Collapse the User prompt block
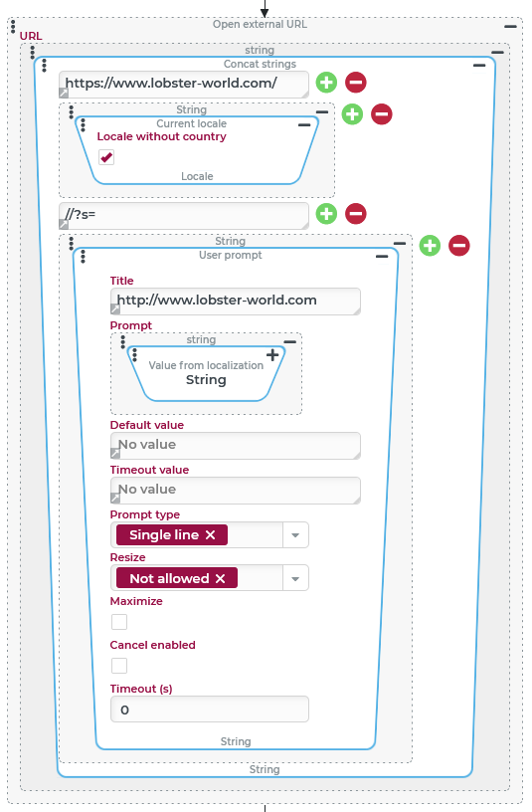This screenshot has height=812, width=532. pos(382,257)
